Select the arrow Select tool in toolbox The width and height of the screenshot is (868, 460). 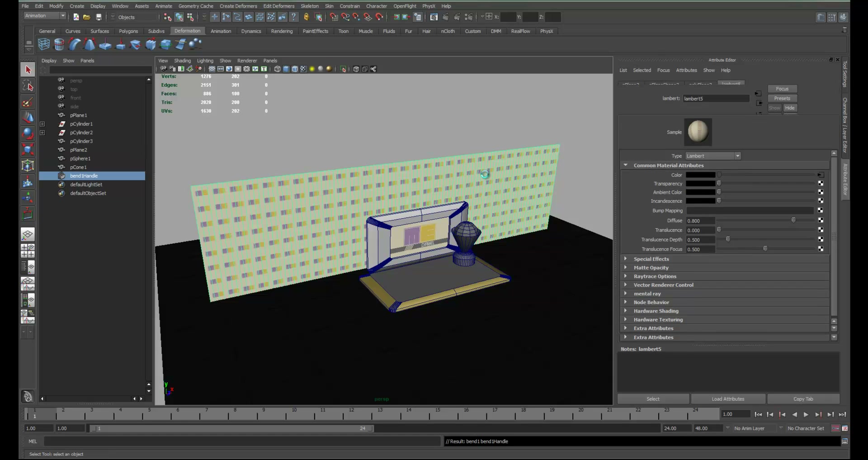[28, 70]
